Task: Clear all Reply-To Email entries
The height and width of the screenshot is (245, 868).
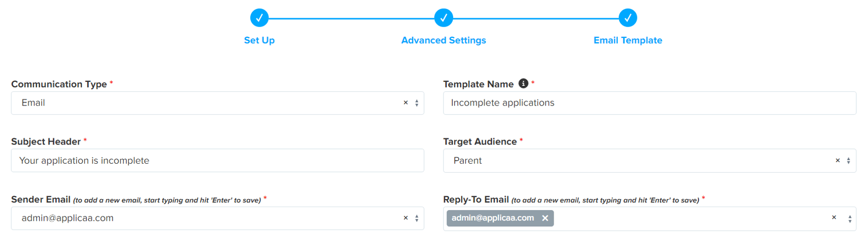Action: pyautogui.click(x=834, y=218)
